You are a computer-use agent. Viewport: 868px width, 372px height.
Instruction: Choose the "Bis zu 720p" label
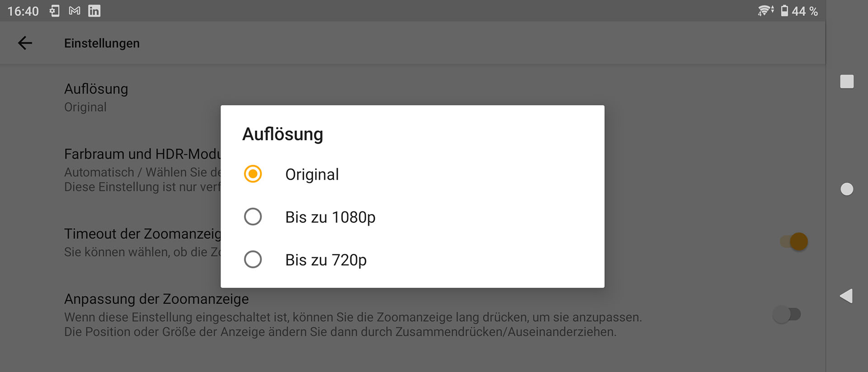click(x=325, y=260)
